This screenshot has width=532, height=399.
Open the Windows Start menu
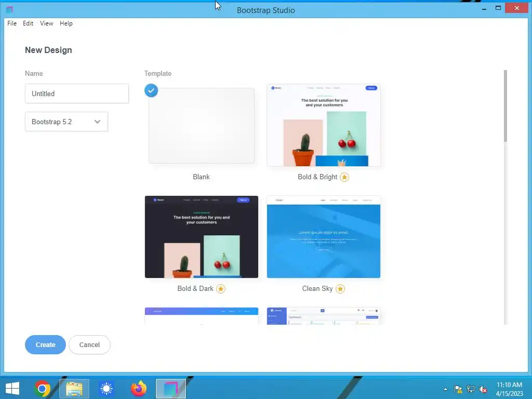[x=12, y=389]
